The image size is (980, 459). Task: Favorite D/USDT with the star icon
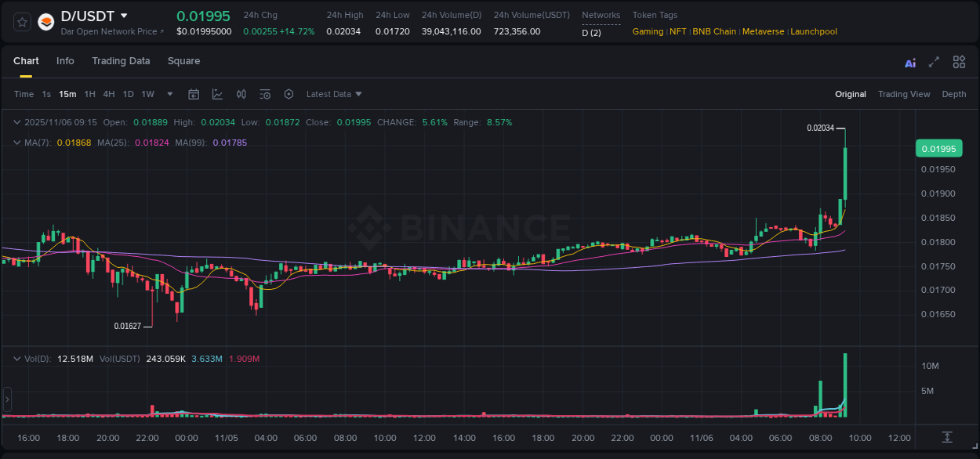coord(21,21)
